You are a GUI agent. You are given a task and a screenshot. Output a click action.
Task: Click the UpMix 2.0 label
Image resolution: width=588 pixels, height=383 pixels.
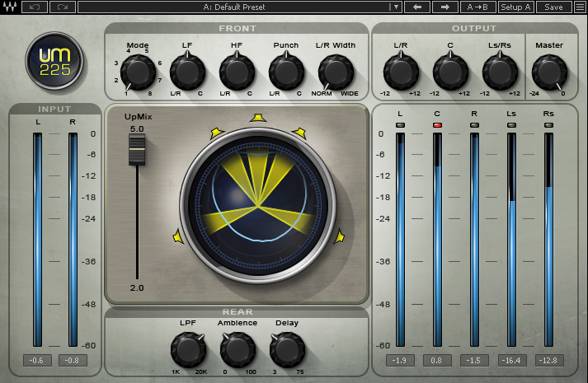click(x=137, y=287)
